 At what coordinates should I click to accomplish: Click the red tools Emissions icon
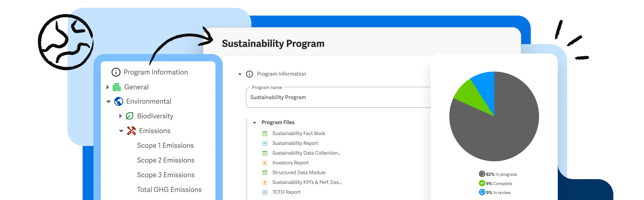click(x=131, y=131)
